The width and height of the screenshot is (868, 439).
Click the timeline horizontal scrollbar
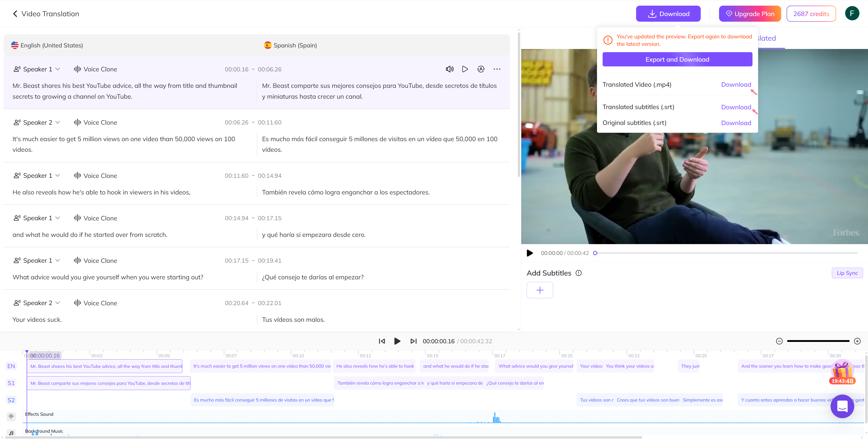(323, 437)
